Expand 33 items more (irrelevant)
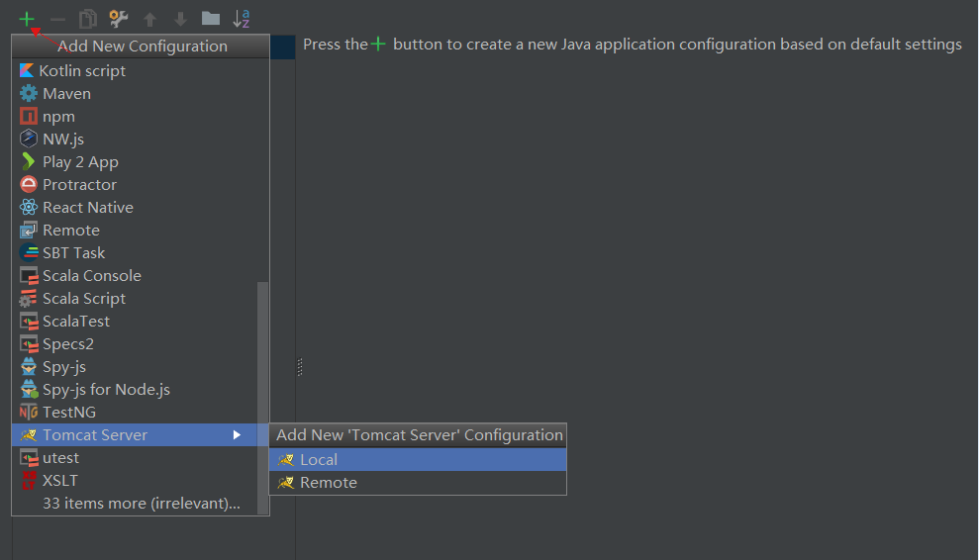Image resolution: width=979 pixels, height=560 pixels. point(142,504)
